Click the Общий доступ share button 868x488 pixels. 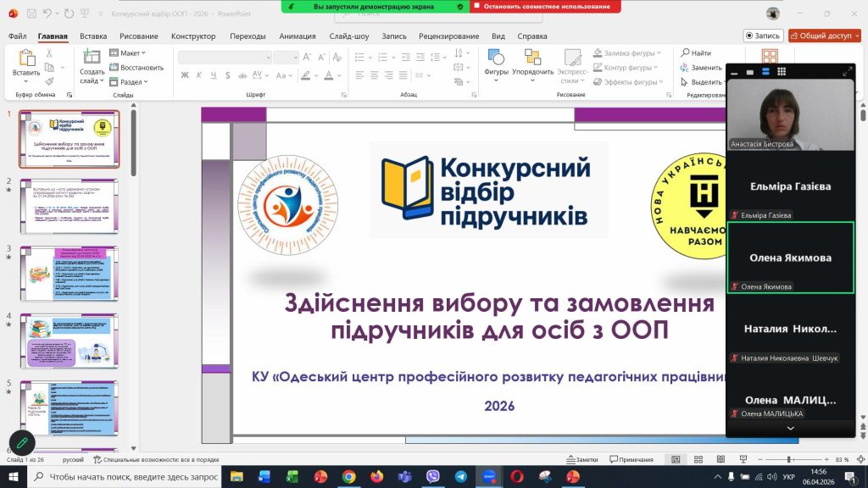pyautogui.click(x=824, y=36)
